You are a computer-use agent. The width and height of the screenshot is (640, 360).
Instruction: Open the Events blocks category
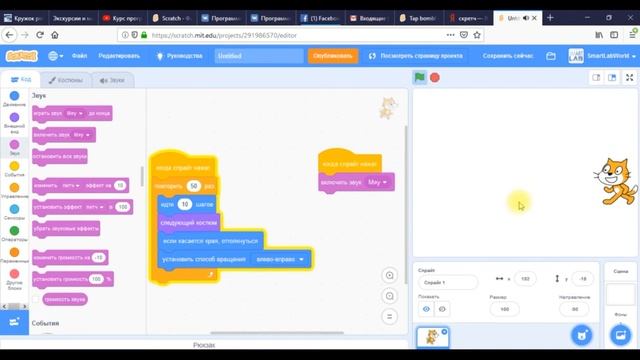(x=14, y=169)
